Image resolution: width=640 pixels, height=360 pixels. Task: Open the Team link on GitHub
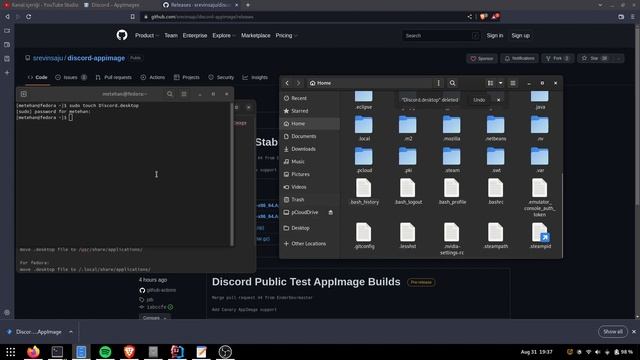[x=171, y=36]
